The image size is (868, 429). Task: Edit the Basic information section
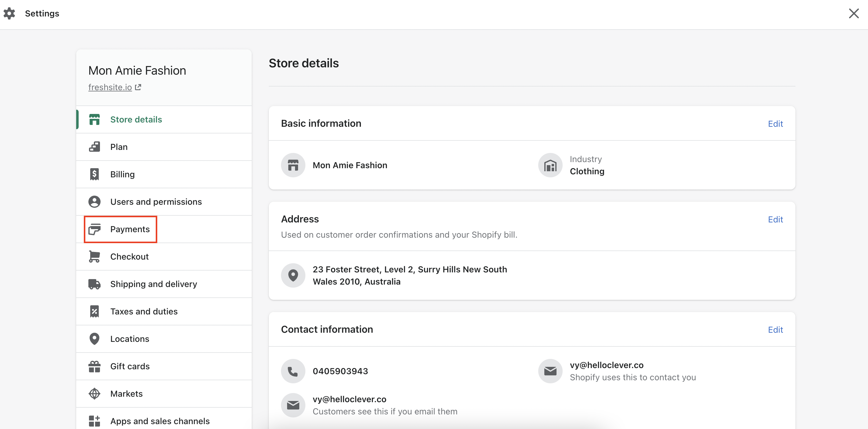[x=775, y=124]
